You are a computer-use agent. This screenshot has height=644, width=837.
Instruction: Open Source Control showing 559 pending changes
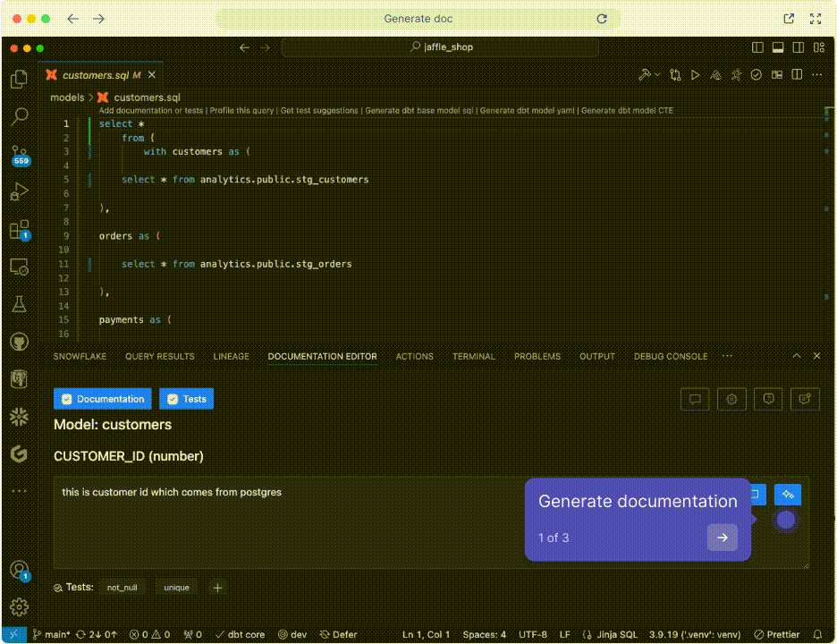[x=18, y=154]
